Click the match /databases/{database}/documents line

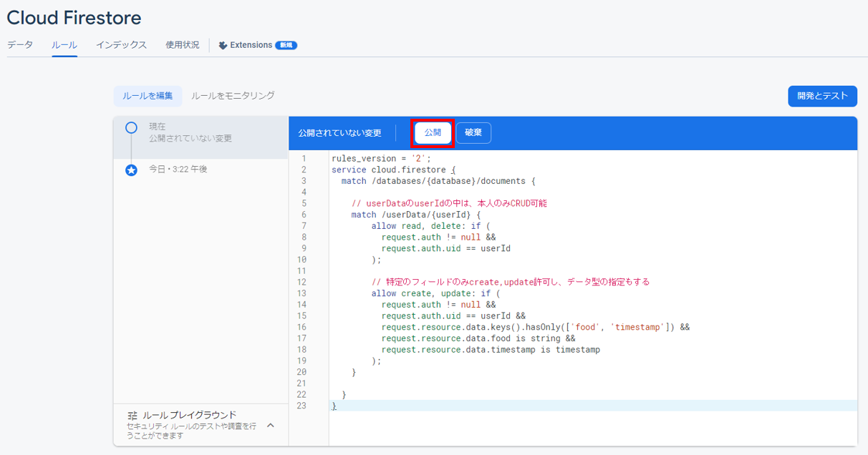click(x=438, y=181)
